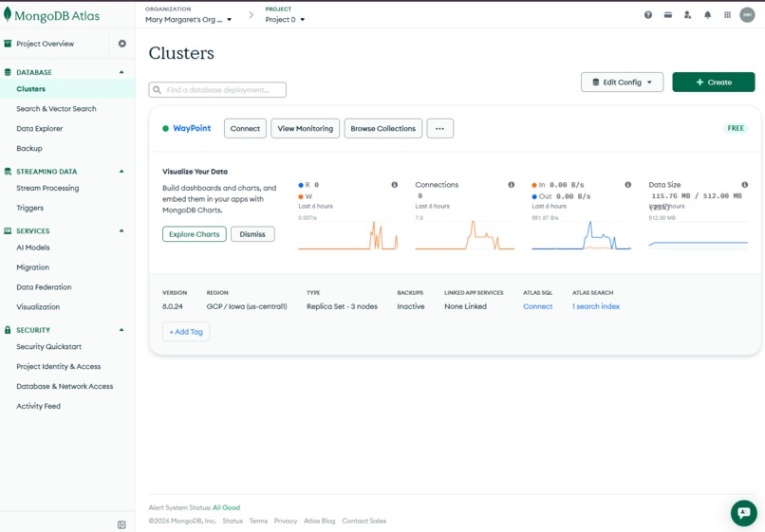The width and height of the screenshot is (765, 532).
Task: Collapse the STREAMING DATA section arrow
Action: click(x=121, y=172)
